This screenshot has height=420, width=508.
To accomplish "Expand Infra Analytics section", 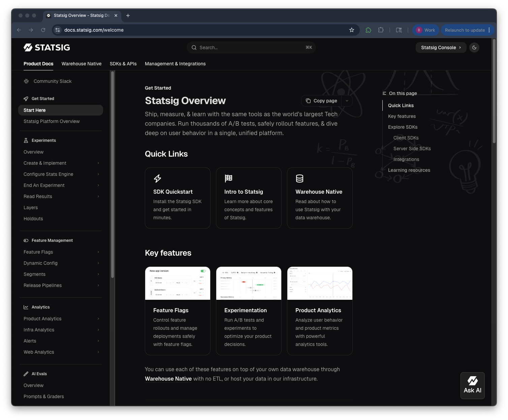I will pyautogui.click(x=98, y=330).
